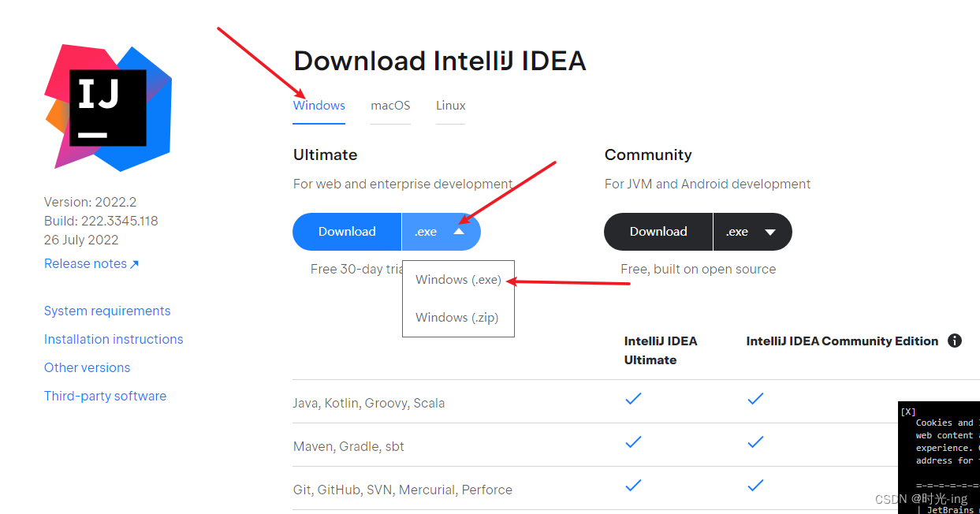This screenshot has width=980, height=514.
Task: Switch to the Windows tab
Action: [x=319, y=106]
